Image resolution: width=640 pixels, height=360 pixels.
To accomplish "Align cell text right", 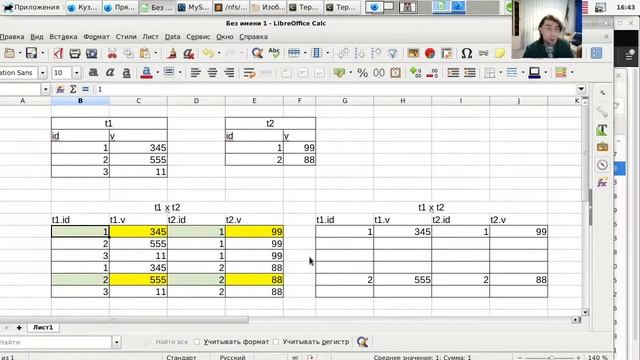I will pyautogui.click(x=229, y=73).
